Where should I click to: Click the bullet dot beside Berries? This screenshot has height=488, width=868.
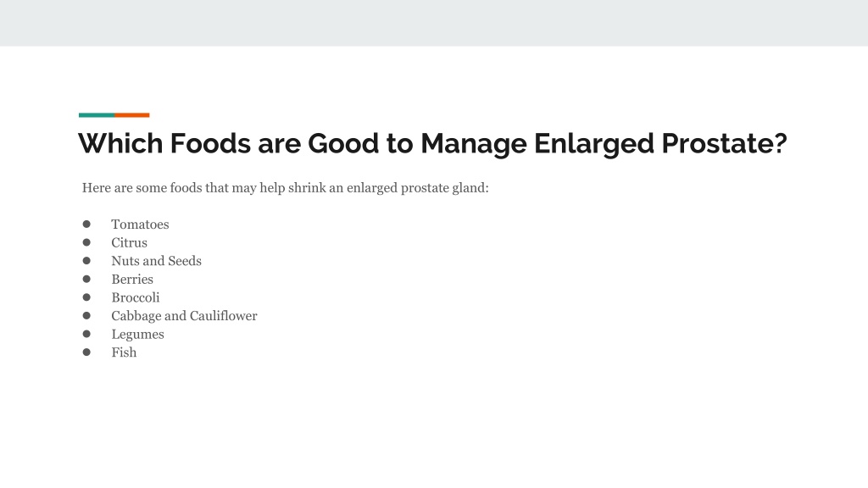pyautogui.click(x=86, y=279)
